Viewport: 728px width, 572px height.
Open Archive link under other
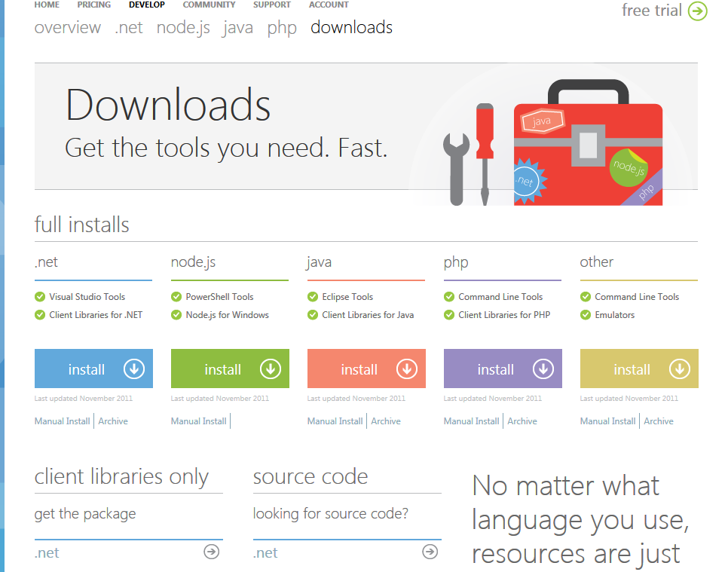point(659,421)
